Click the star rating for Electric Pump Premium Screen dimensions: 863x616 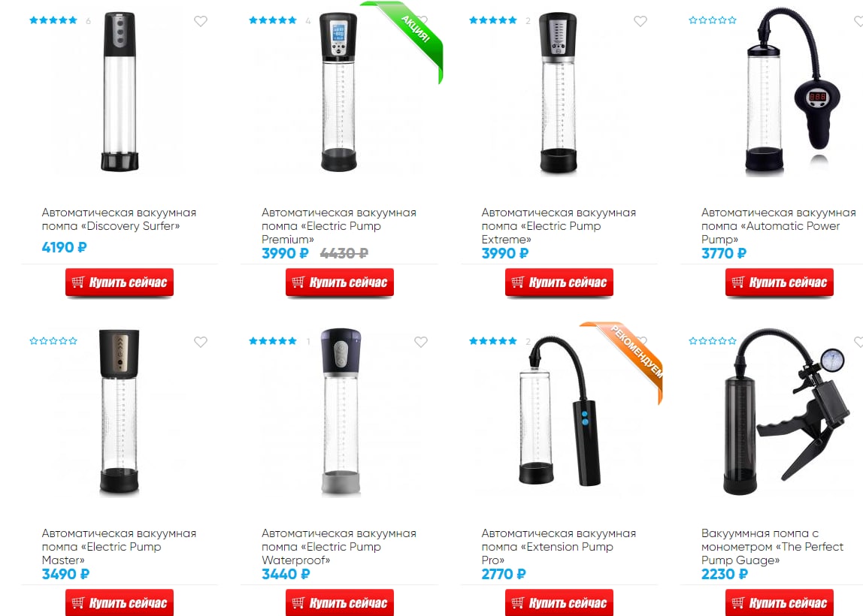(x=272, y=20)
